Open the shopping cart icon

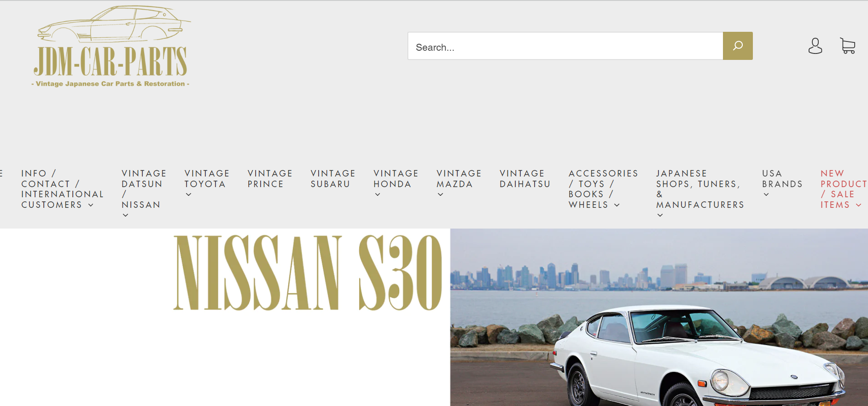(x=848, y=46)
